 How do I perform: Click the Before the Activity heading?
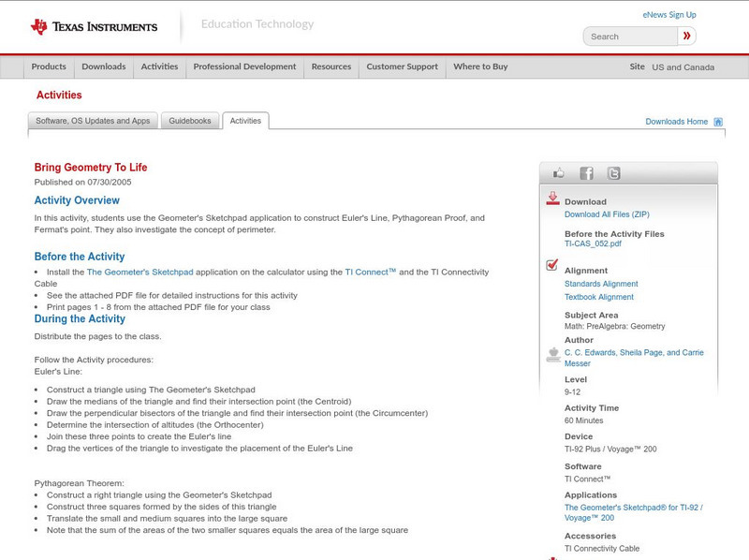(x=80, y=257)
